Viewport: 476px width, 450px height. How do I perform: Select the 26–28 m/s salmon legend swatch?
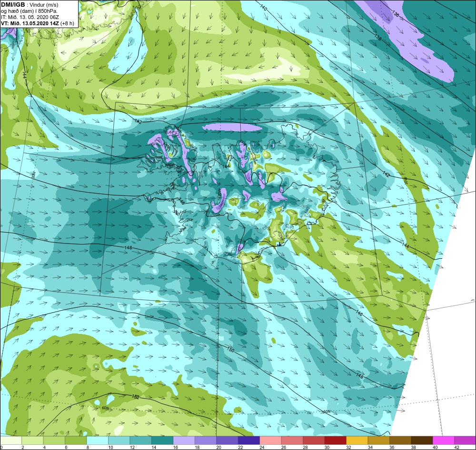click(x=292, y=440)
